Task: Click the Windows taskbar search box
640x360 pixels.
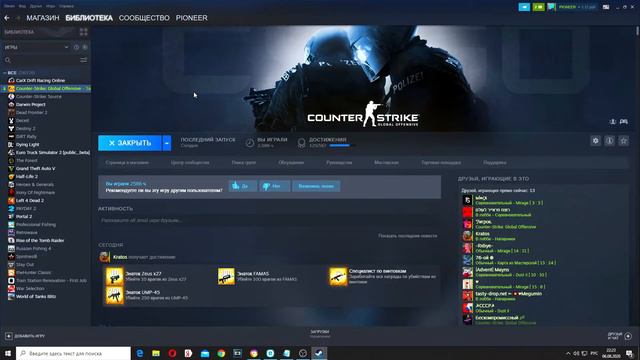Action: (73, 353)
